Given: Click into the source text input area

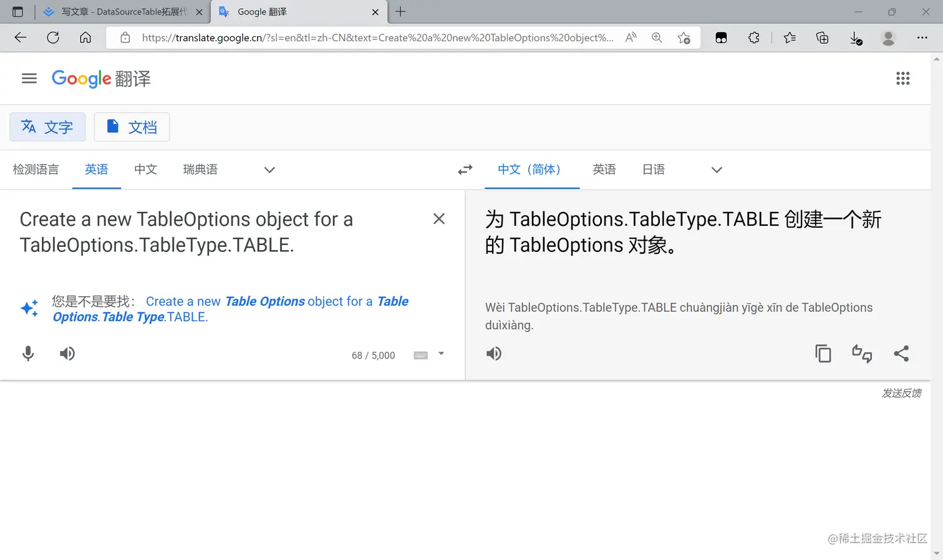Looking at the screenshot, I should [218, 232].
